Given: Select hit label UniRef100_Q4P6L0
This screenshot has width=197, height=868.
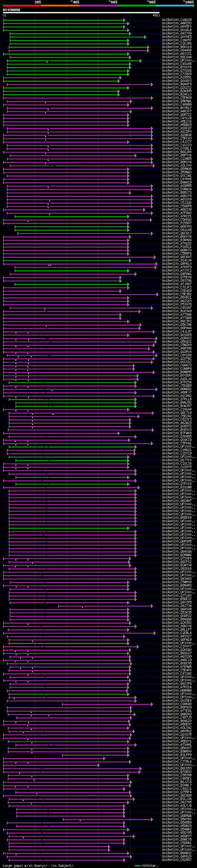Looking at the screenshot, I should [177, 264].
